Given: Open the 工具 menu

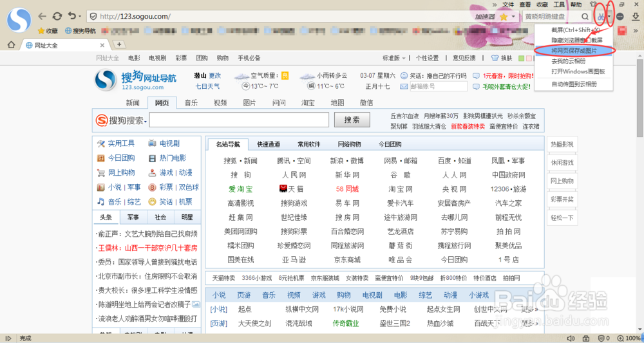Looking at the screenshot, I should pos(559,5).
